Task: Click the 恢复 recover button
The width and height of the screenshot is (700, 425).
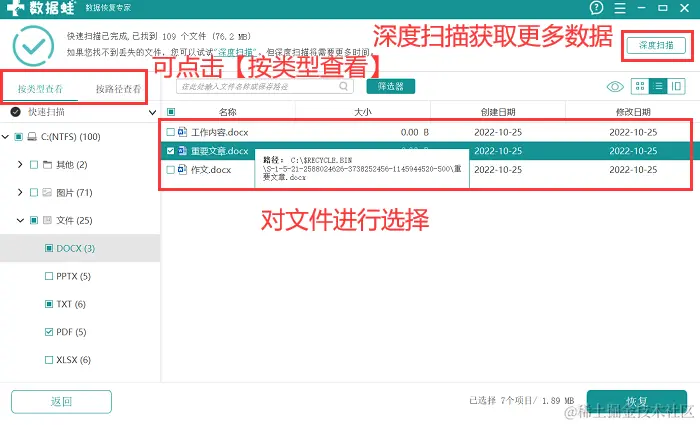Action: [637, 401]
